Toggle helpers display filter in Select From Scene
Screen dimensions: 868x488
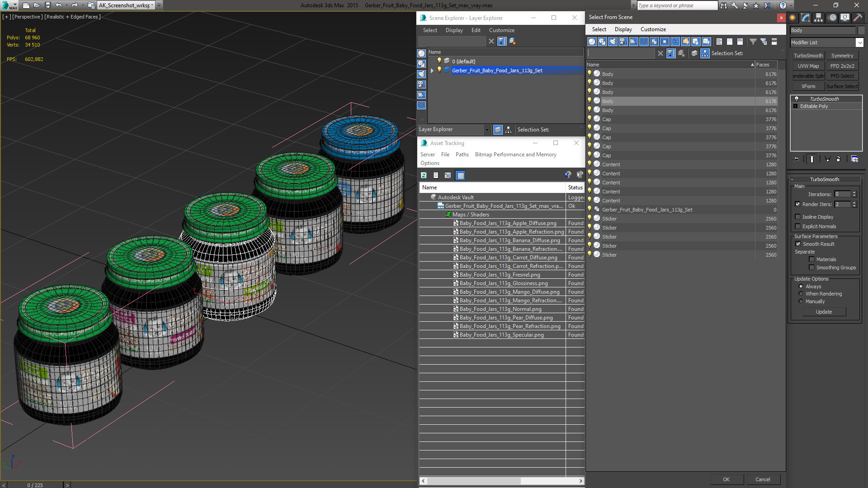point(633,42)
